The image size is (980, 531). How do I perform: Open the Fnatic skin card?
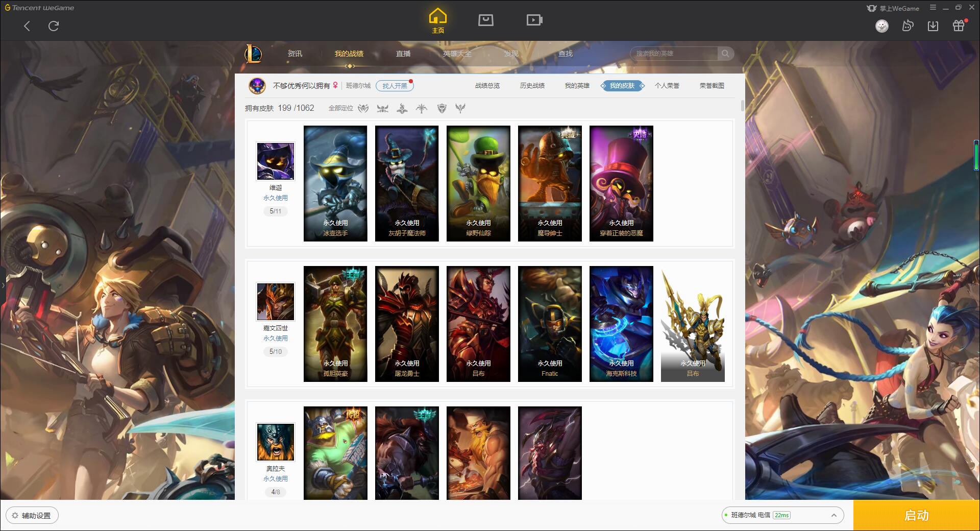coord(550,324)
